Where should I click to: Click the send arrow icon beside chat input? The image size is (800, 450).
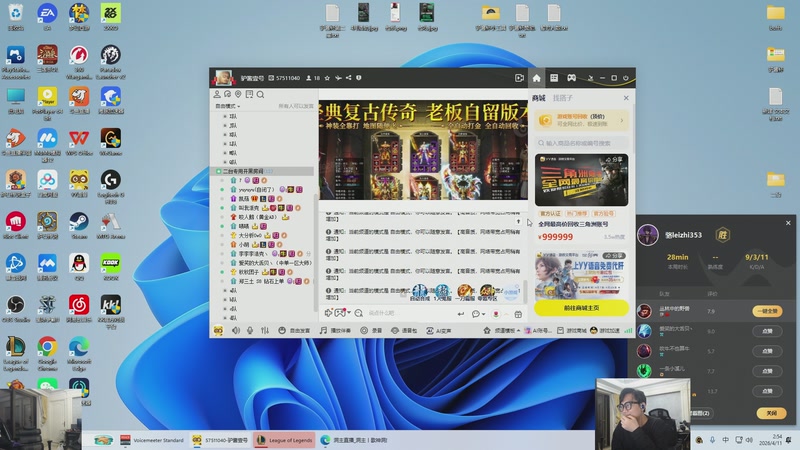click(461, 314)
